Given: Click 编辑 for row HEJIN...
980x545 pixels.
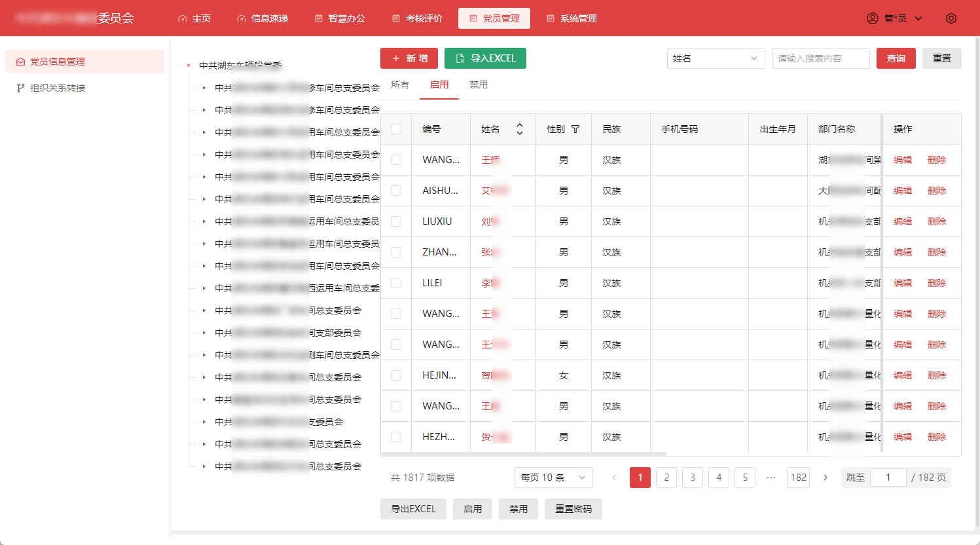Looking at the screenshot, I should (903, 375).
